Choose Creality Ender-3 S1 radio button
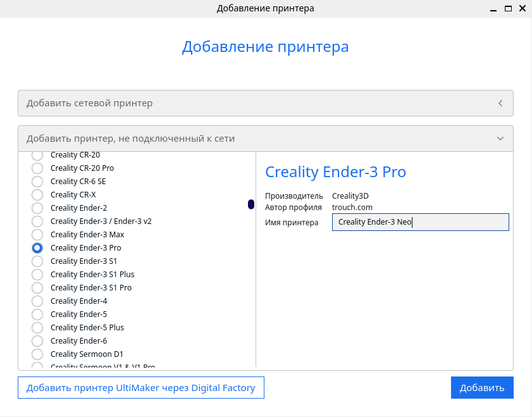Screen dimensions: 532x417 [37, 261]
